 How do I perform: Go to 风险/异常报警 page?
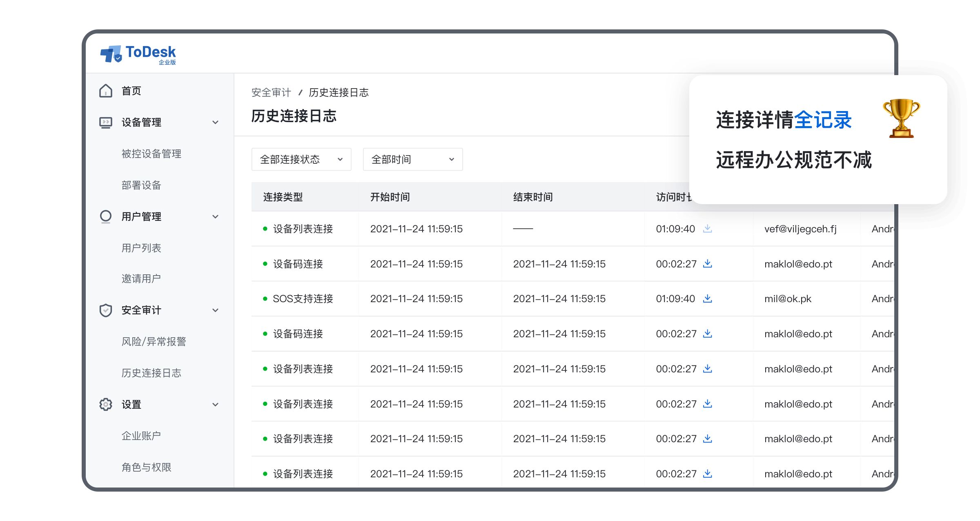pyautogui.click(x=154, y=341)
